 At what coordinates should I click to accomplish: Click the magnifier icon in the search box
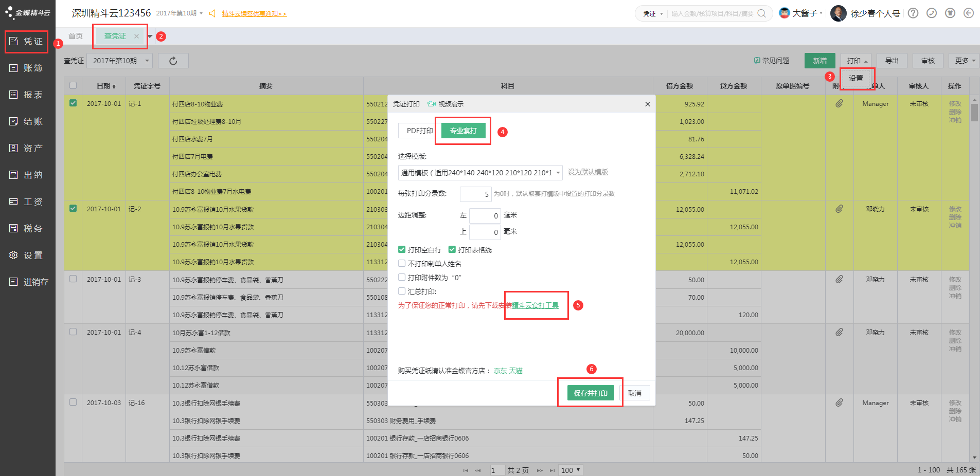pyautogui.click(x=762, y=14)
